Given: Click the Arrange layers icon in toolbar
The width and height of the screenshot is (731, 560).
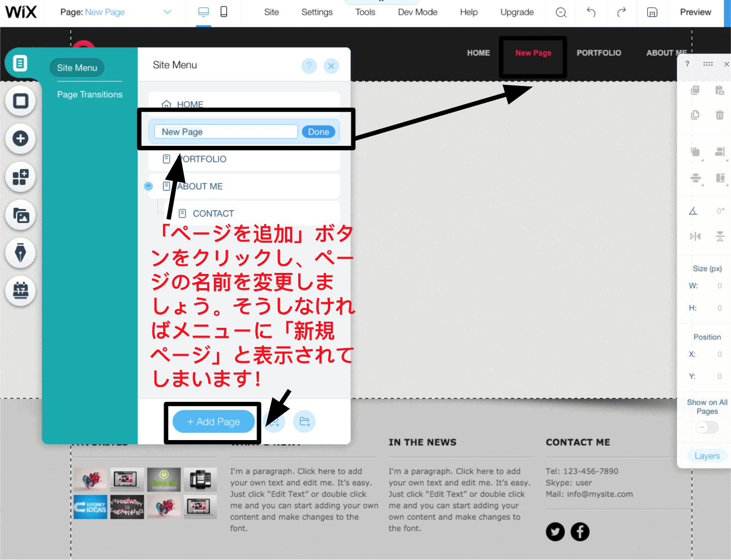Looking at the screenshot, I should (695, 152).
